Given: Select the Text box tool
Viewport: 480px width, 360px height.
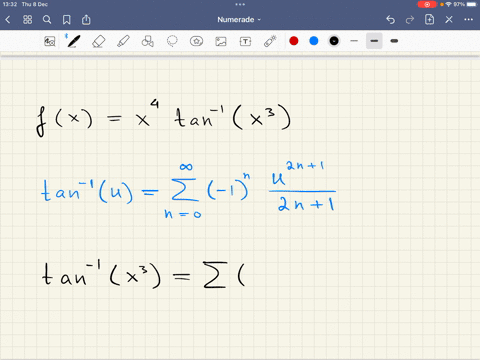Looking at the screenshot, I should [x=245, y=41].
